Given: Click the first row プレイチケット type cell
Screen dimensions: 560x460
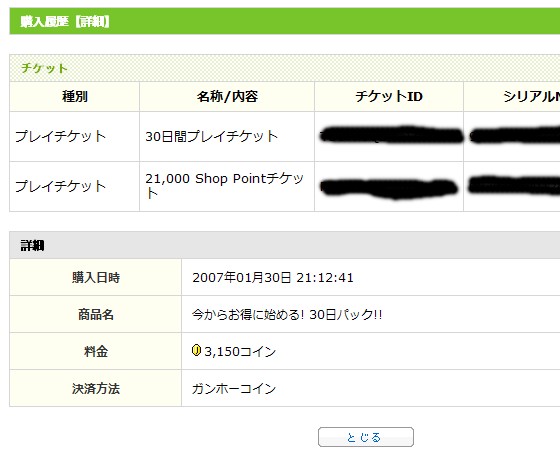Looking at the screenshot, I should click(75, 136).
